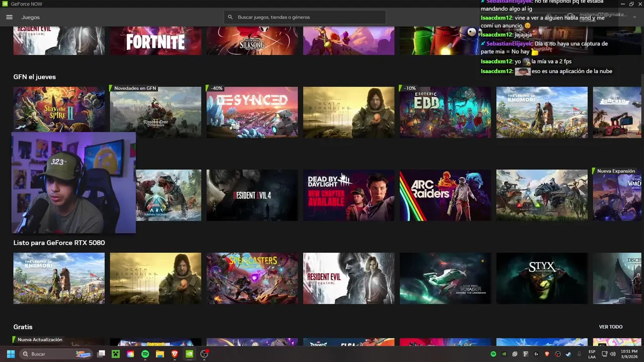Click the '-40%' discount badge
Image resolution: width=644 pixels, height=362 pixels.
coord(216,88)
